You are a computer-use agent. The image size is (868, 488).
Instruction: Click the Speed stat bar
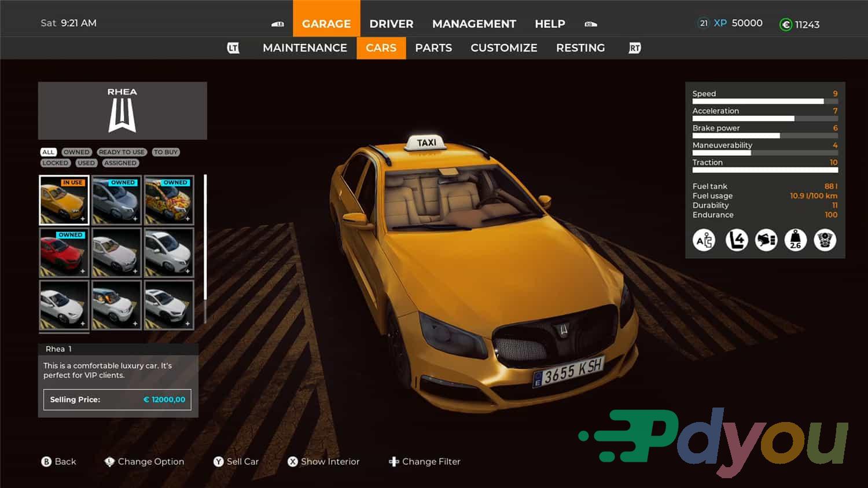[765, 101]
